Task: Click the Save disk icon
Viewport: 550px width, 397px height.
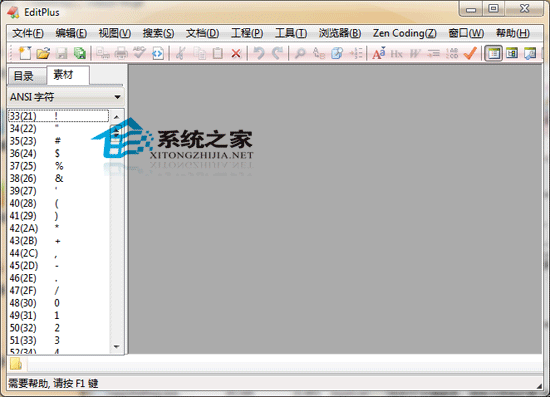Action: pyautogui.click(x=62, y=53)
